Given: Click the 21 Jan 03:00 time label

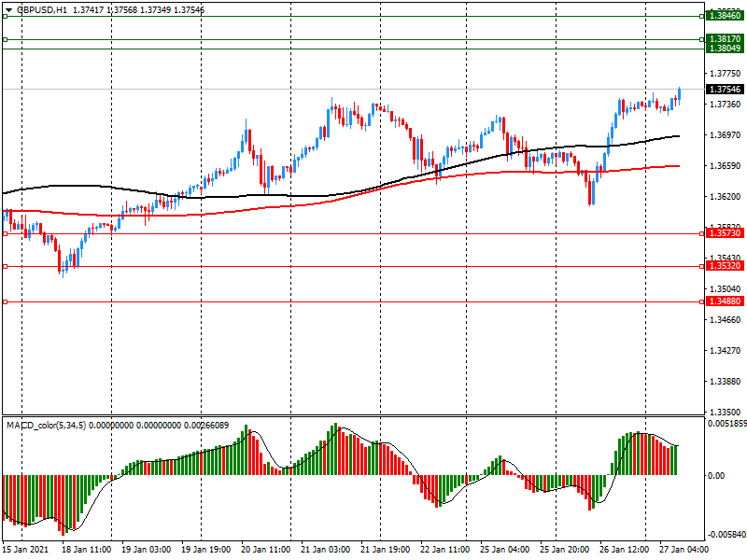Looking at the screenshot, I should click(325, 550).
